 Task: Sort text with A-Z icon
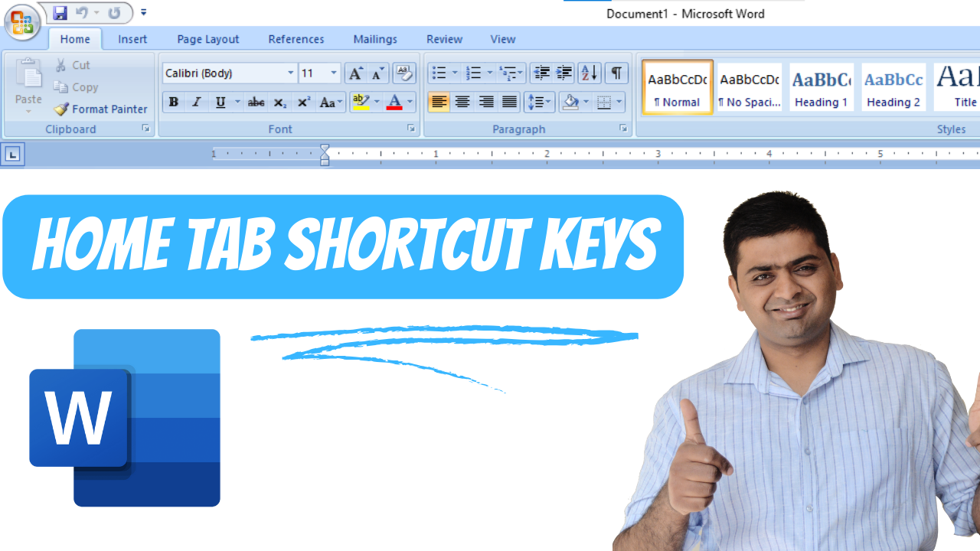click(590, 73)
